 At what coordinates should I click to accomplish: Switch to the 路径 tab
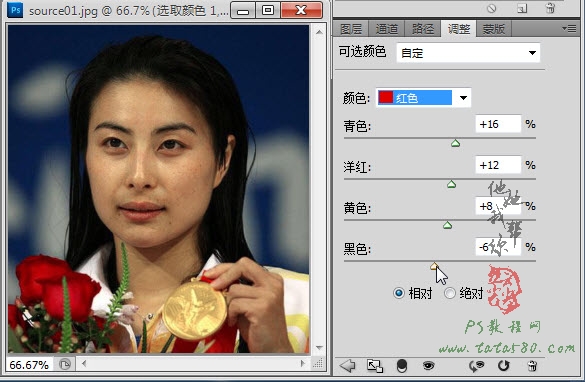pyautogui.click(x=423, y=29)
